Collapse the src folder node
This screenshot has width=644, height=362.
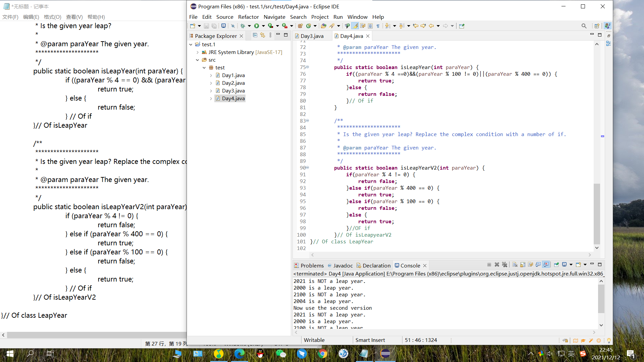point(197,60)
